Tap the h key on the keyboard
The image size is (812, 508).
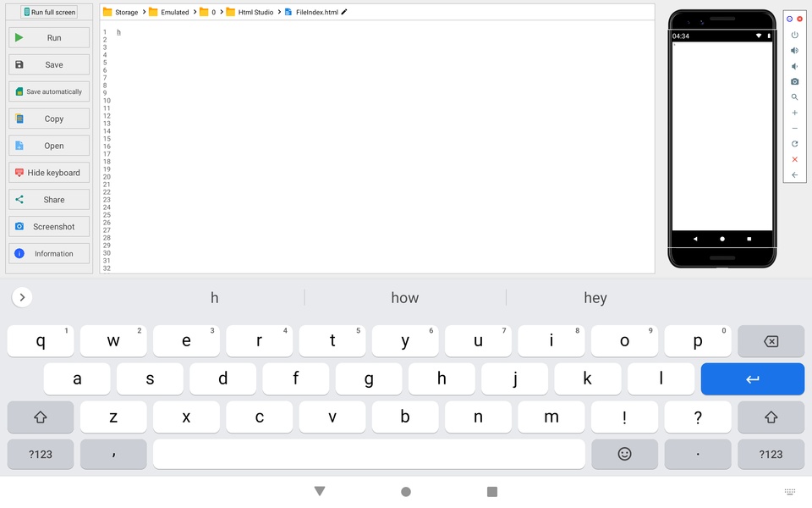point(442,379)
